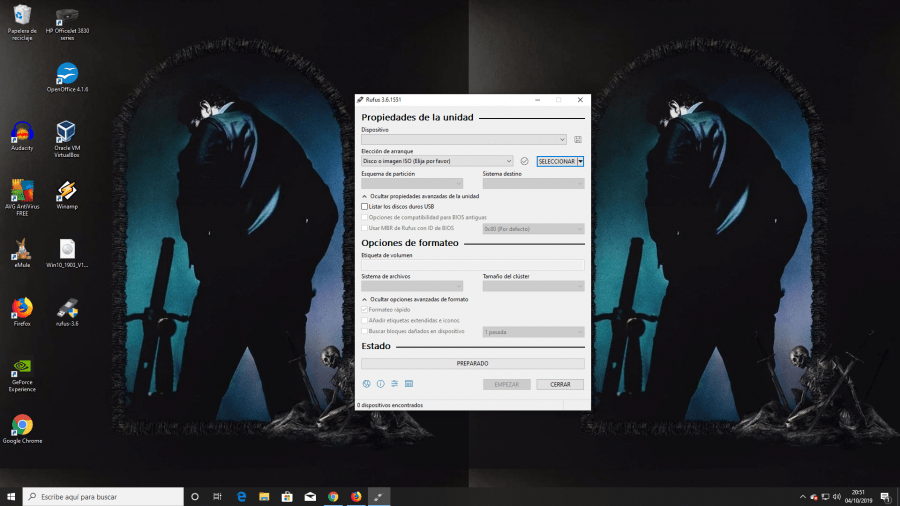The width and height of the screenshot is (900, 506).
Task: Collapse advanced format options section
Action: (x=365, y=299)
